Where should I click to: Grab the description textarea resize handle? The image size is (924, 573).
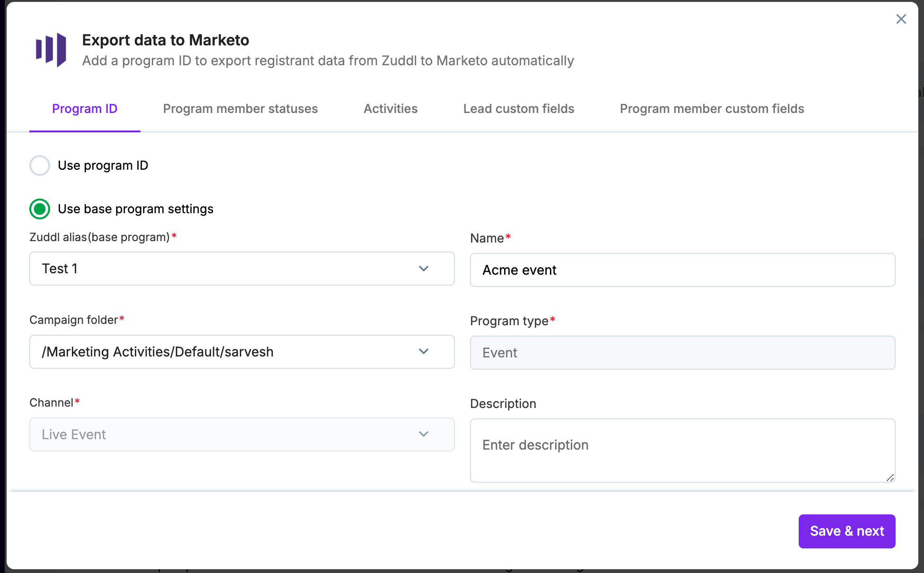[890, 477]
